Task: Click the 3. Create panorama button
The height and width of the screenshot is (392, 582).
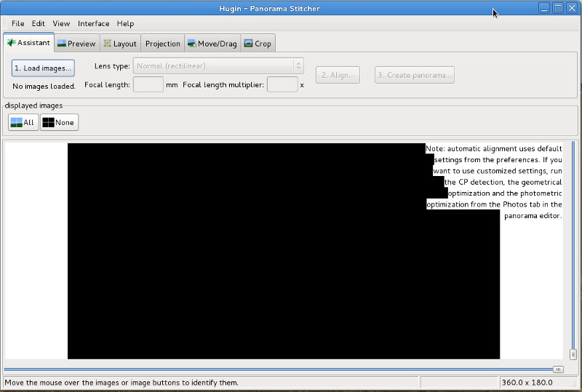Action: 415,75
